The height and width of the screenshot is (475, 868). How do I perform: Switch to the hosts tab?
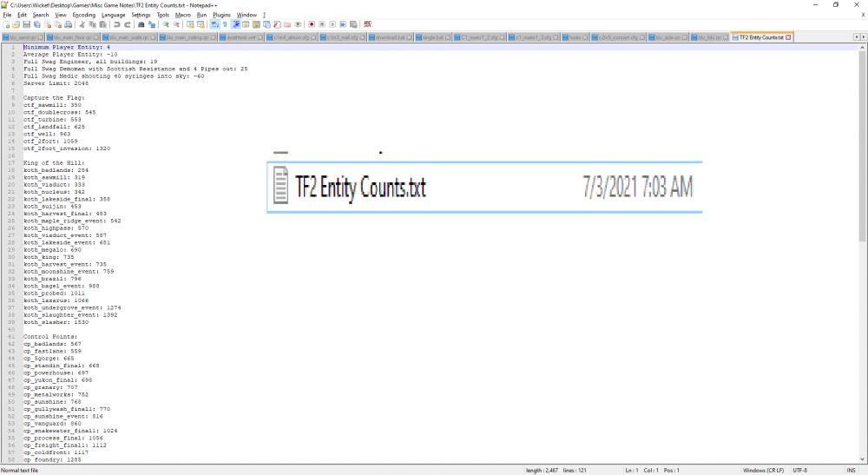[575, 37]
